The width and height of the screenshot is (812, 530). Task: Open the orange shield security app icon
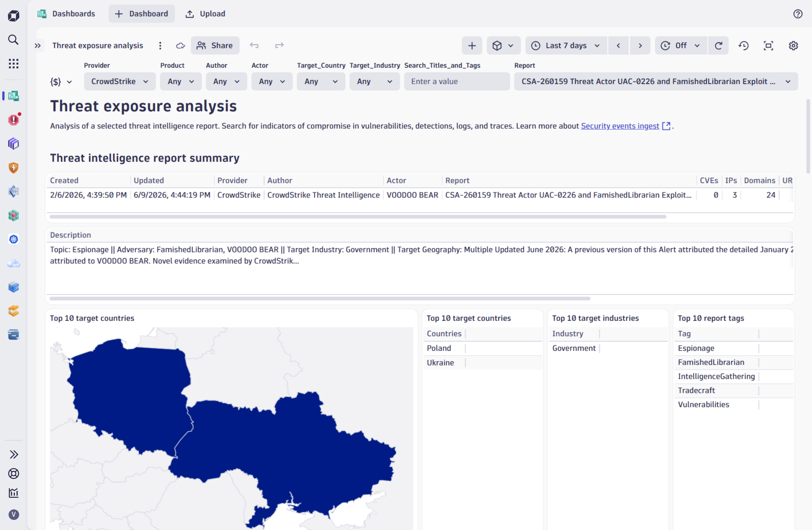(x=13, y=168)
